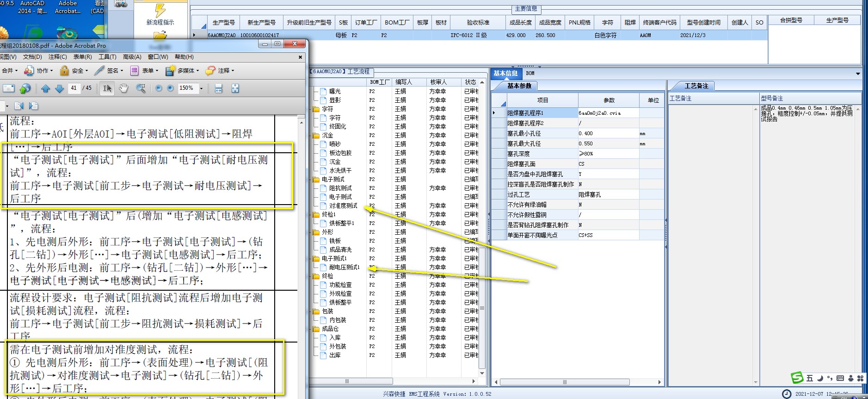The height and width of the screenshot is (399, 868).
Task: Click the 安全 padlock icon
Action: tap(64, 71)
